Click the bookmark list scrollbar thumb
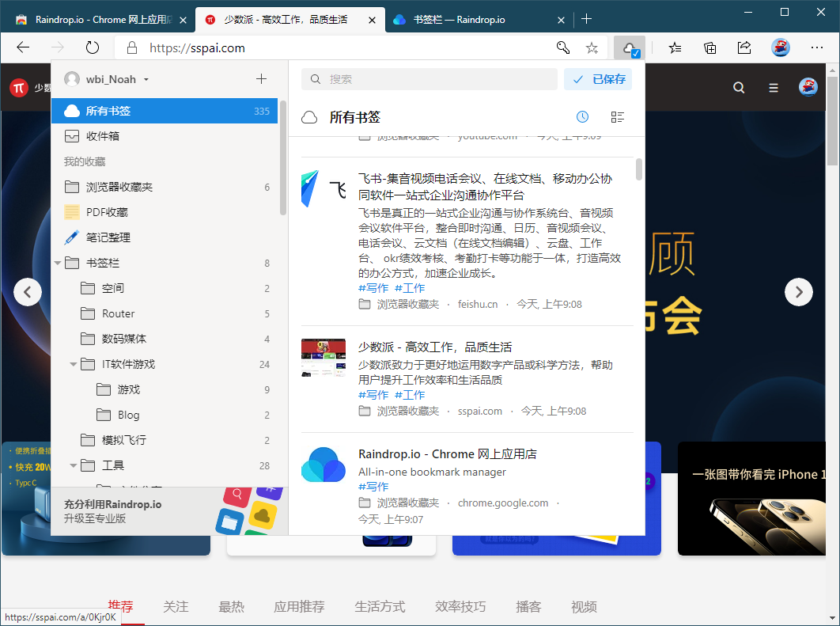 (638, 169)
